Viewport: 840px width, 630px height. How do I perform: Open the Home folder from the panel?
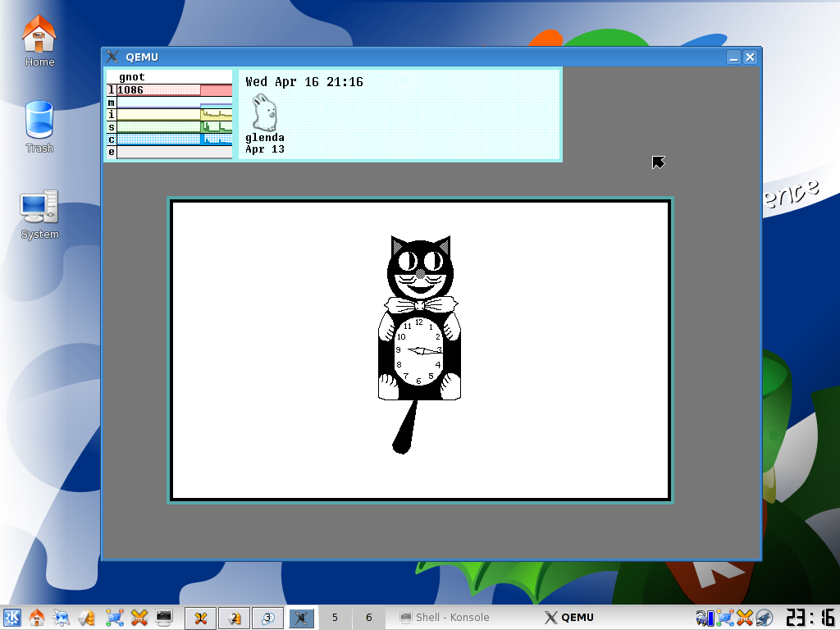tap(36, 618)
